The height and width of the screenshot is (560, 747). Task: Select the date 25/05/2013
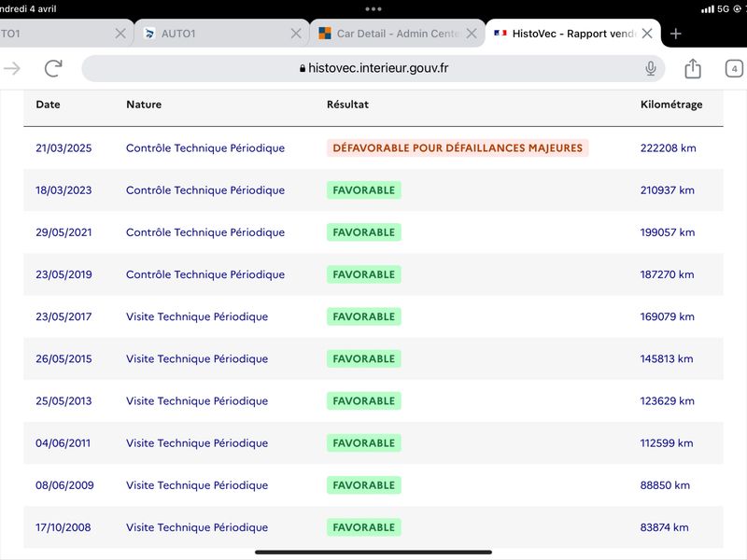point(63,401)
